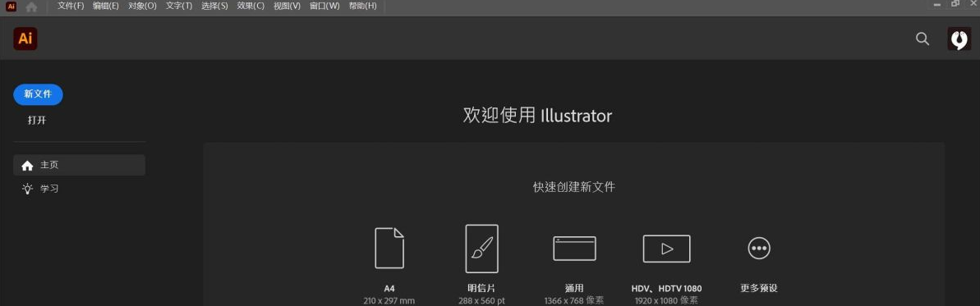Select the 通用 web preset icon
Screen dimensions: 980x306
click(x=574, y=249)
